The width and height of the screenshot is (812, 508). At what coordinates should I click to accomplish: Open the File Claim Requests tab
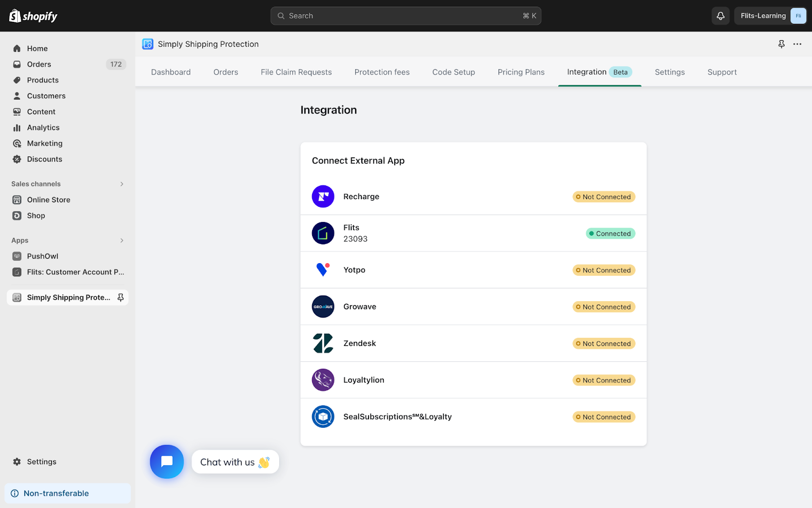pyautogui.click(x=296, y=72)
